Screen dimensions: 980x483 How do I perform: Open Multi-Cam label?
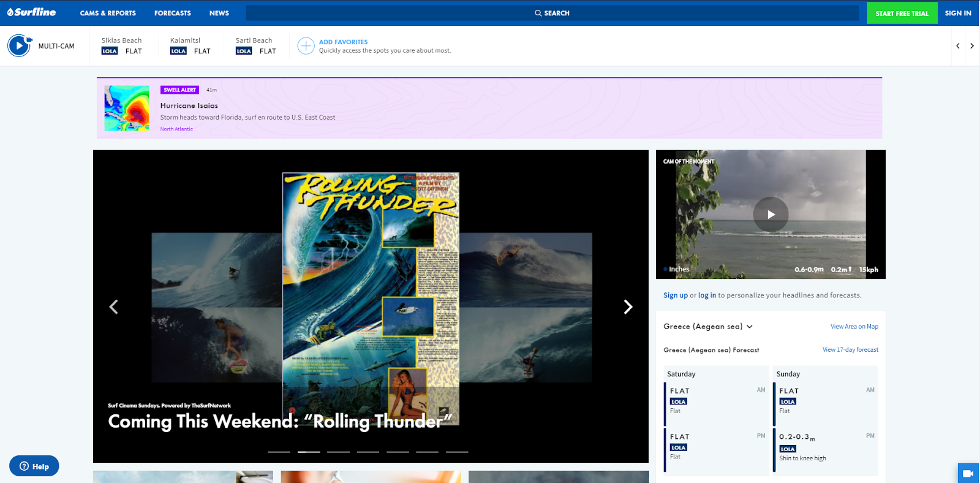click(56, 46)
